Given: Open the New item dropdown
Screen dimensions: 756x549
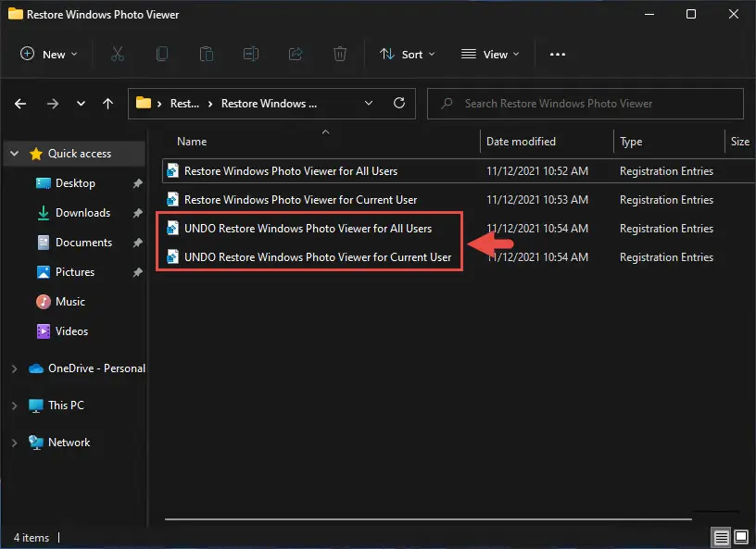Looking at the screenshot, I should point(48,54).
